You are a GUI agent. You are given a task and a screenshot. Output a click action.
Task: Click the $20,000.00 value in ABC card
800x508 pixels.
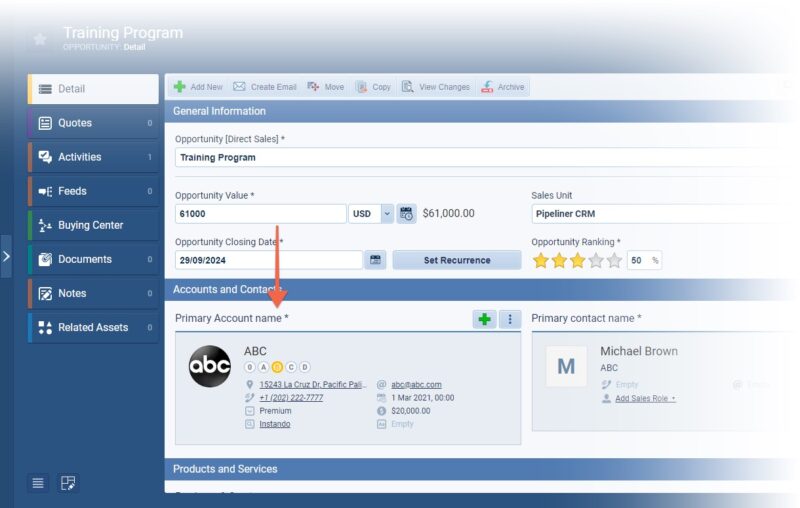(x=411, y=411)
